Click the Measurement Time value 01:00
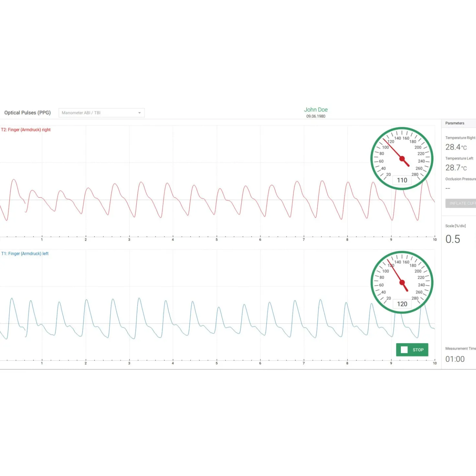This screenshot has width=476, height=476. [x=455, y=359]
